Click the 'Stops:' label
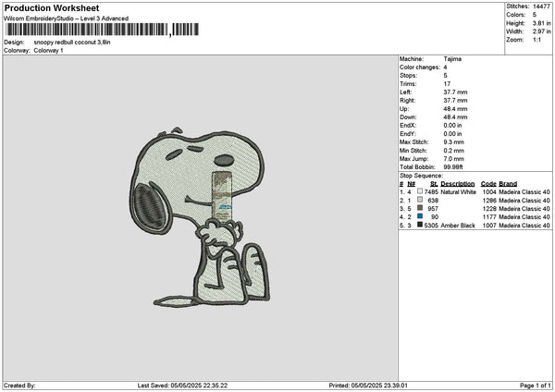Image resolution: width=555 pixels, height=392 pixels. point(409,76)
